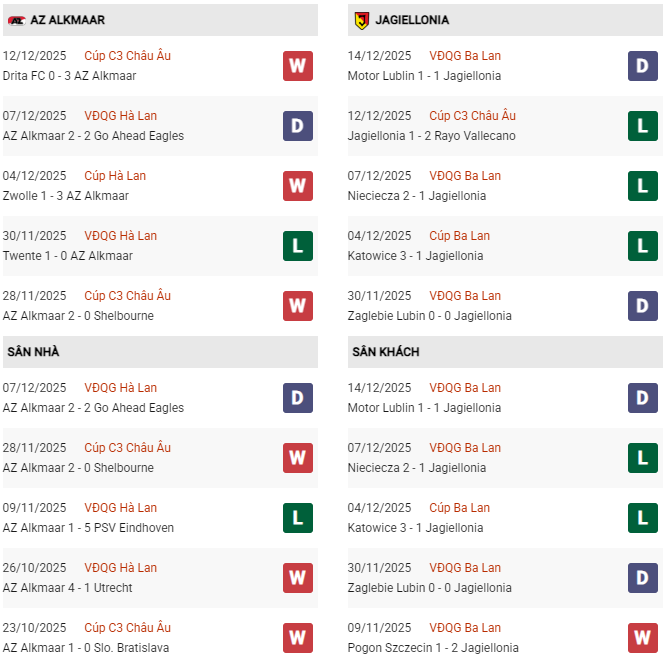Click the L badge for Rayo Vallecano match
This screenshot has height=662, width=665.
[x=643, y=126]
